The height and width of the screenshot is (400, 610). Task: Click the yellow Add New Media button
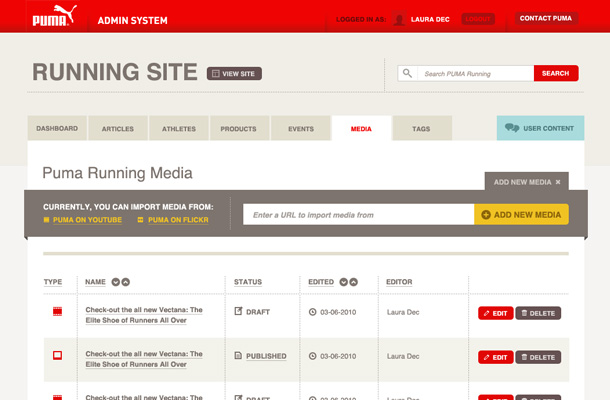(x=521, y=214)
